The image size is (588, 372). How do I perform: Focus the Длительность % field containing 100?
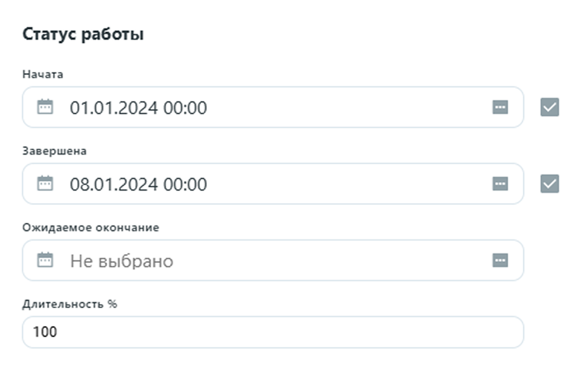click(x=273, y=332)
